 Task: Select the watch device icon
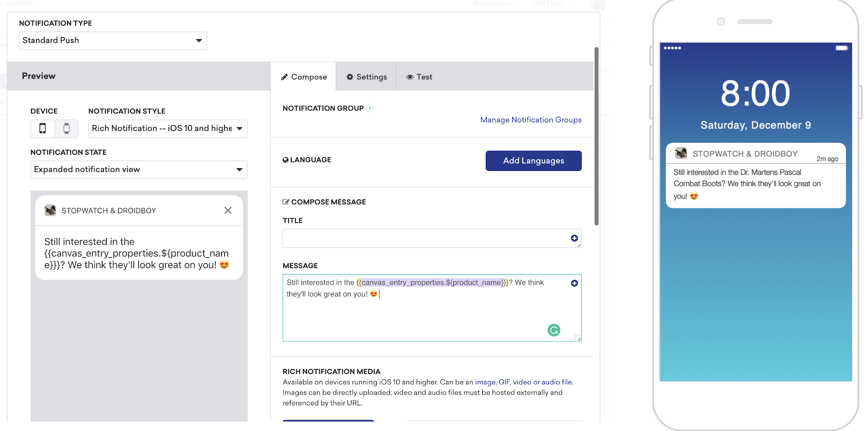coord(67,129)
